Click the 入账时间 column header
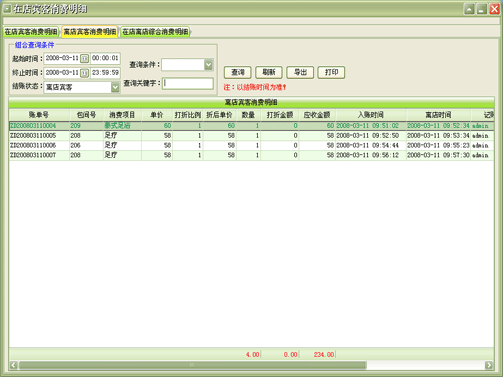503x377 pixels. [x=371, y=115]
